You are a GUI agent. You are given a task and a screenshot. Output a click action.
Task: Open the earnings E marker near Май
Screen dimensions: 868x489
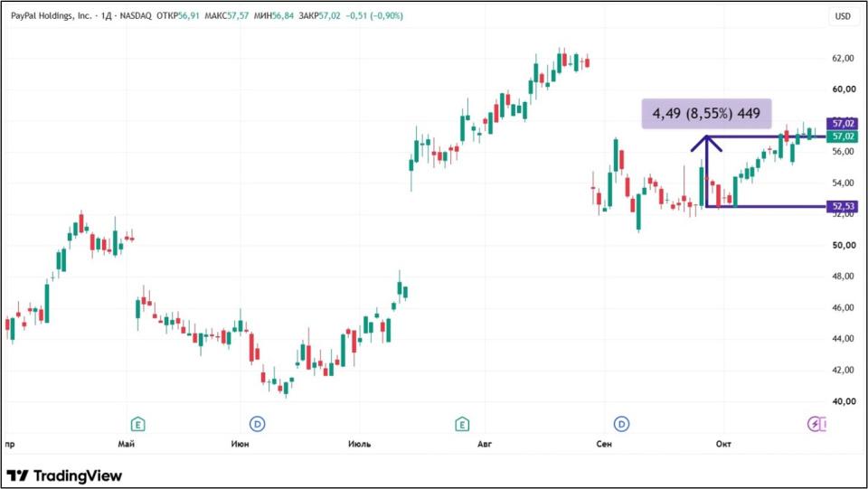[x=137, y=424]
